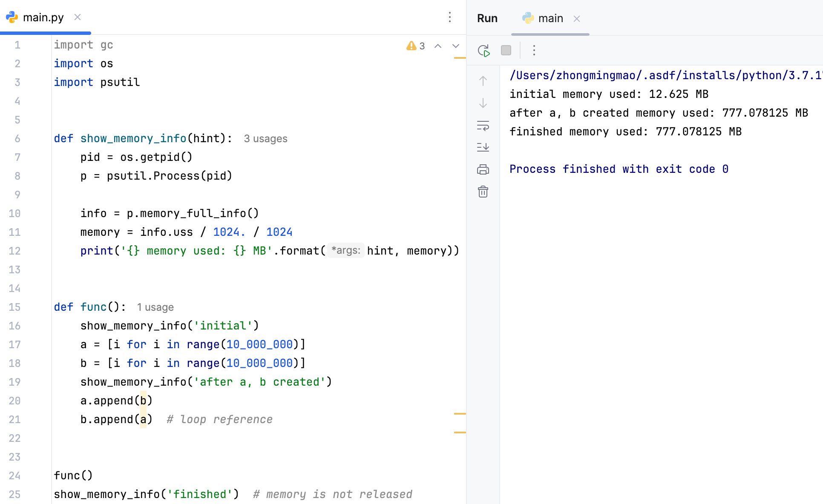Image resolution: width=823 pixels, height=504 pixels.
Task: Toggle soft-wrap in Run console
Action: [483, 126]
